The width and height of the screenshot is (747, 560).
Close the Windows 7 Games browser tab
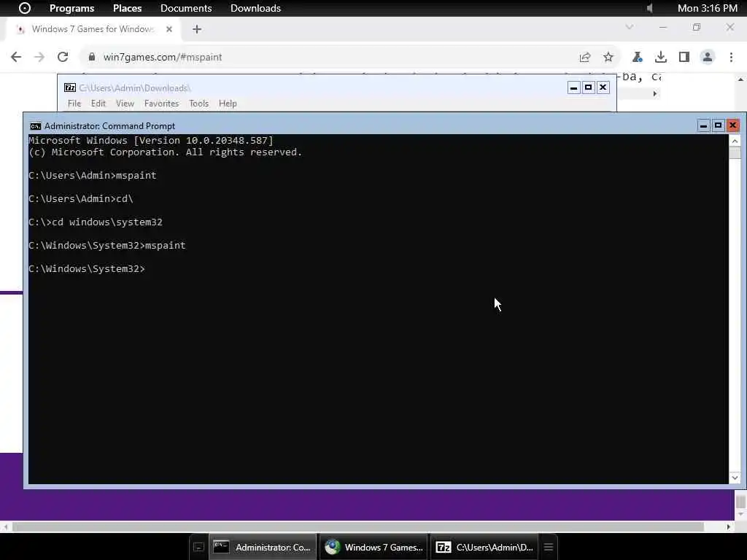169,29
